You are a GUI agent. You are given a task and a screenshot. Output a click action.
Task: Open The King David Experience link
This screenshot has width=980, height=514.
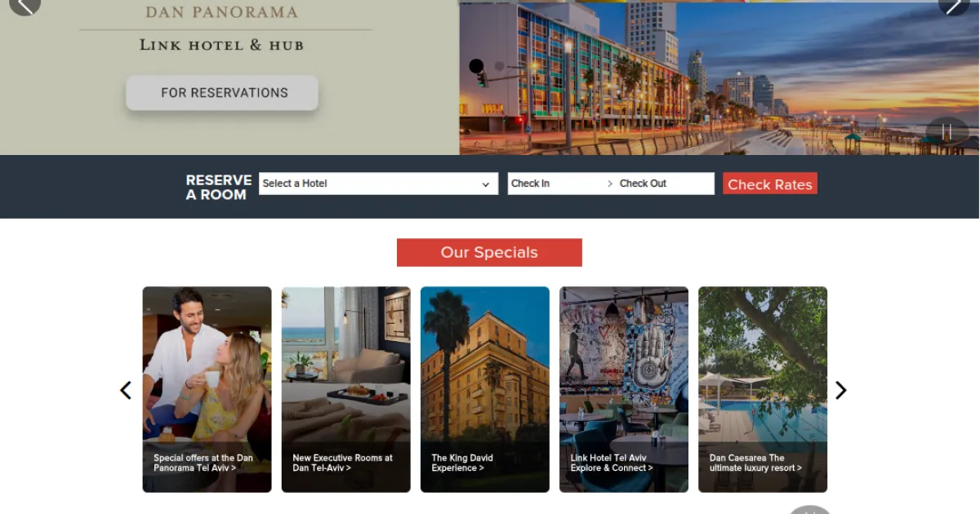(462, 463)
